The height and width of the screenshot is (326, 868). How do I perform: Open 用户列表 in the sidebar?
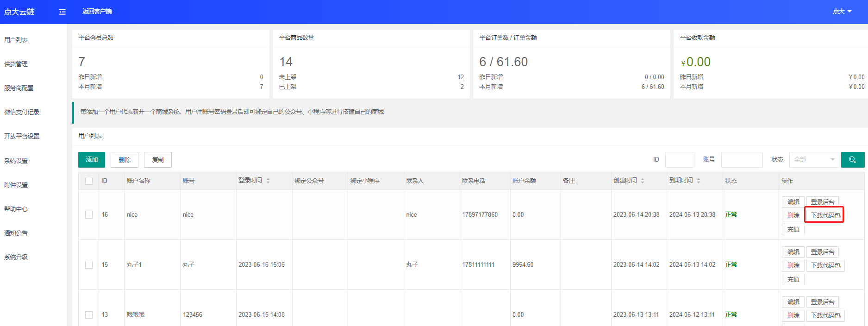pos(16,40)
